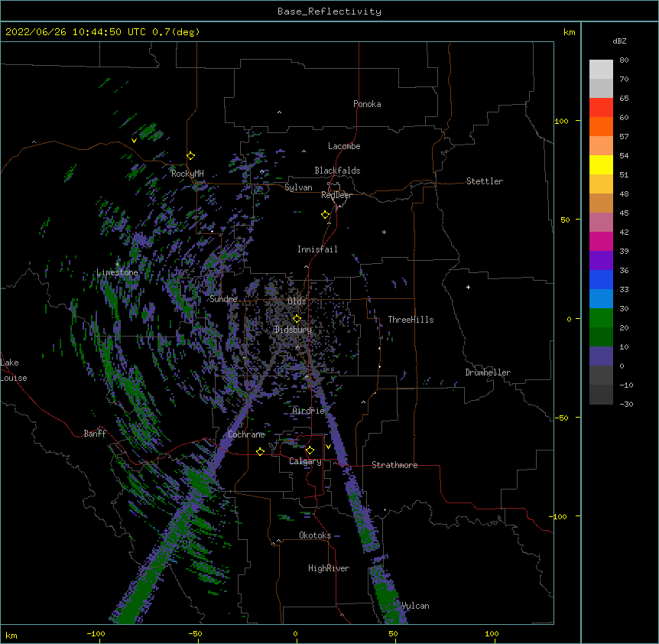
Task: Select the RockyMH label
Action: coord(187,174)
